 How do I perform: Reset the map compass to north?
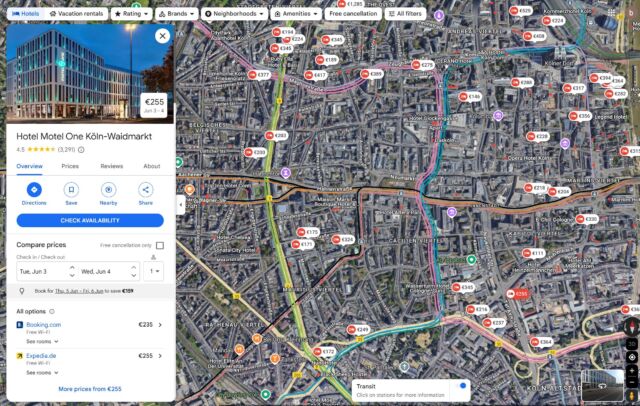pos(632,326)
